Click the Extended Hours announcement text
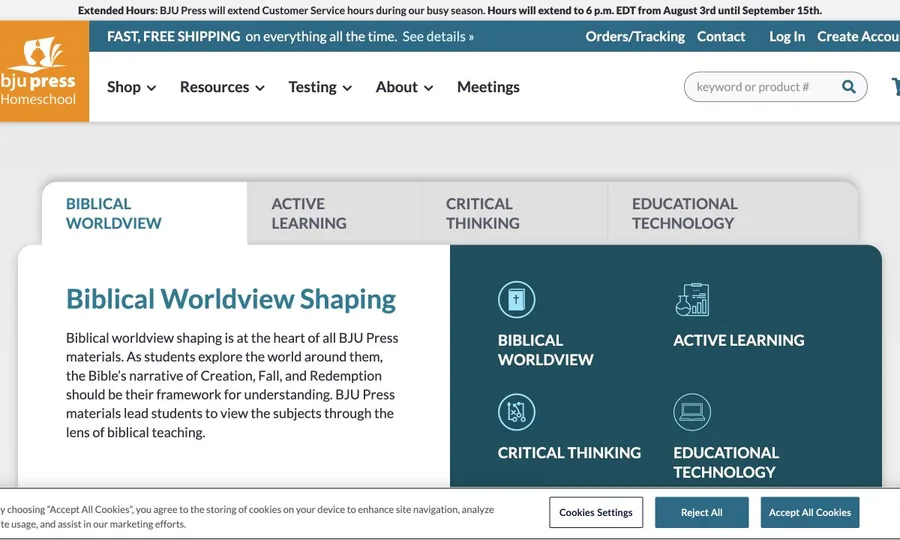Image resolution: width=900 pixels, height=540 pixels. pos(450,10)
